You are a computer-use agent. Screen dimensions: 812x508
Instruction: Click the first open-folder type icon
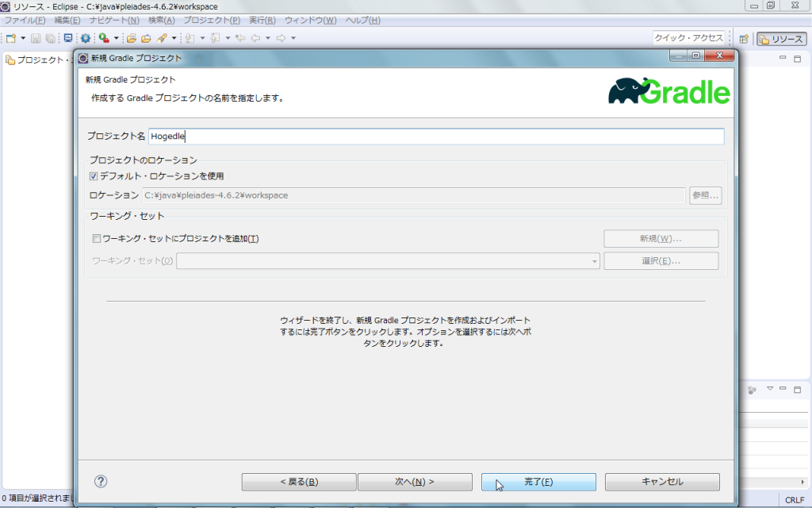132,38
